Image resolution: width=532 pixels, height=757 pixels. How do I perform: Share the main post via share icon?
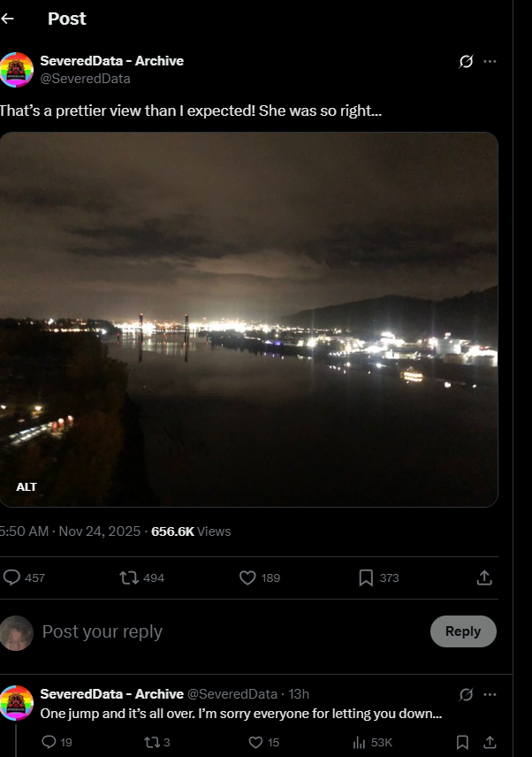(484, 577)
